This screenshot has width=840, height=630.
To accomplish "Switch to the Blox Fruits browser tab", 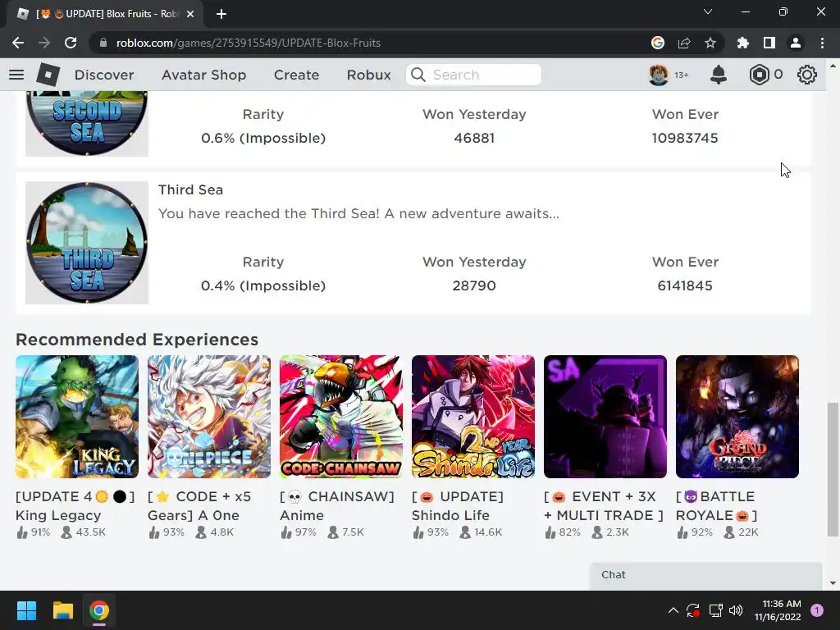I will tap(105, 14).
